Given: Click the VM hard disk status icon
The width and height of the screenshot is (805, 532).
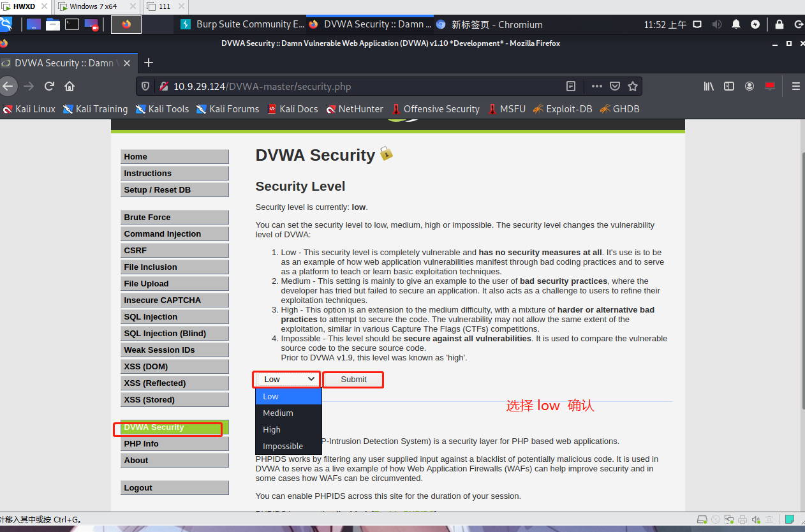Looking at the screenshot, I should pos(702,519).
